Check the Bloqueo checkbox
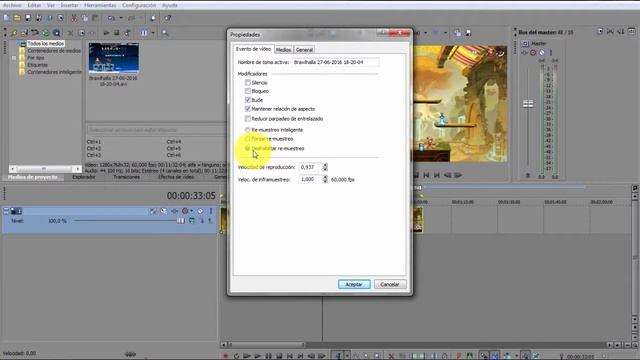This screenshot has width=640, height=360. [x=247, y=91]
